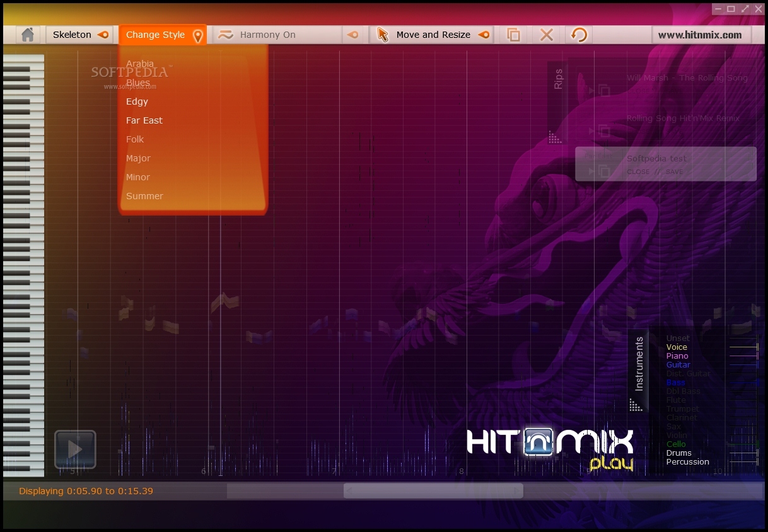Choose the Edgy style
The width and height of the screenshot is (768, 532).
point(137,101)
